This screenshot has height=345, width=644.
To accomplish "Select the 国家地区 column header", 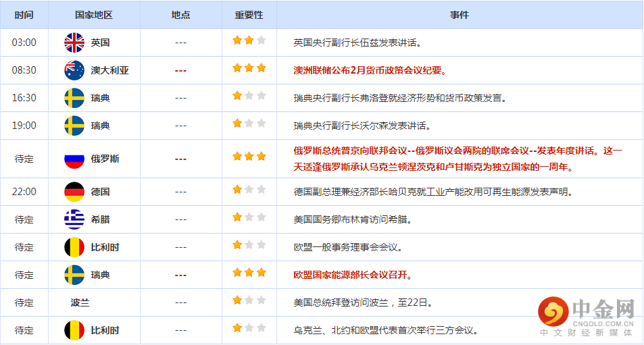I will click(x=94, y=15).
